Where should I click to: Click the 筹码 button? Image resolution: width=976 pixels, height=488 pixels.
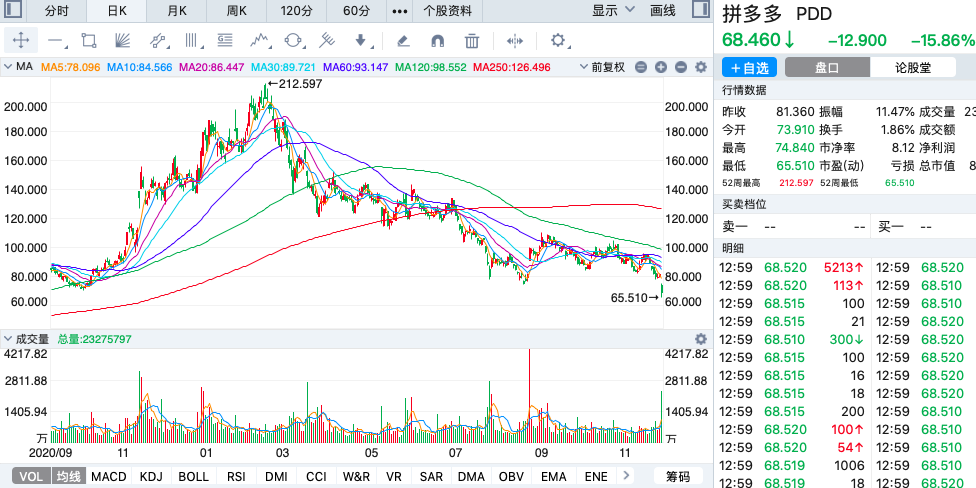point(678,477)
